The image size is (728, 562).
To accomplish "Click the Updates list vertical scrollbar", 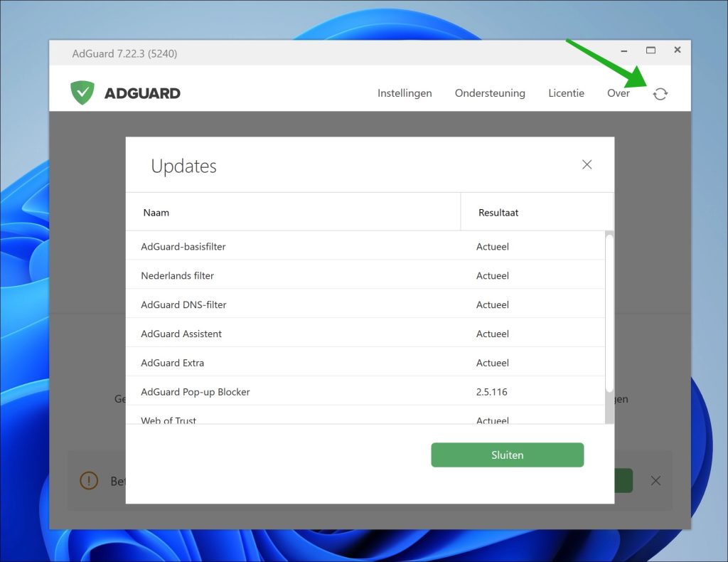I will [x=609, y=313].
